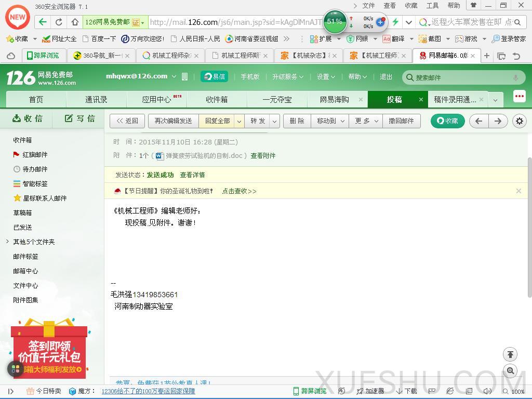Image resolution: width=532 pixels, height=399 pixels.
Task: Click the red more-options dots icon
Action: tap(519, 97)
